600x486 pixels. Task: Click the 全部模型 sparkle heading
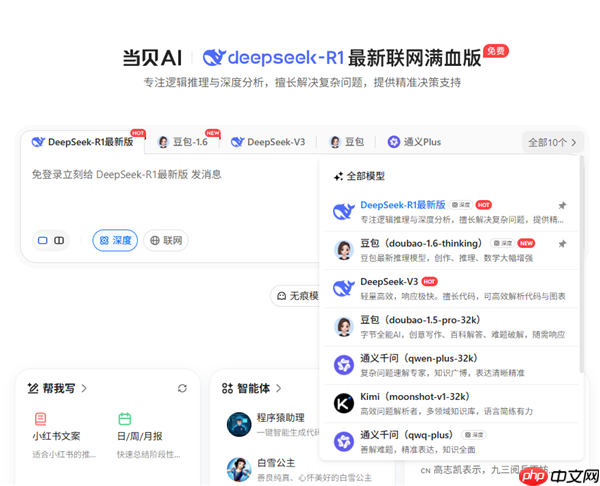click(359, 176)
